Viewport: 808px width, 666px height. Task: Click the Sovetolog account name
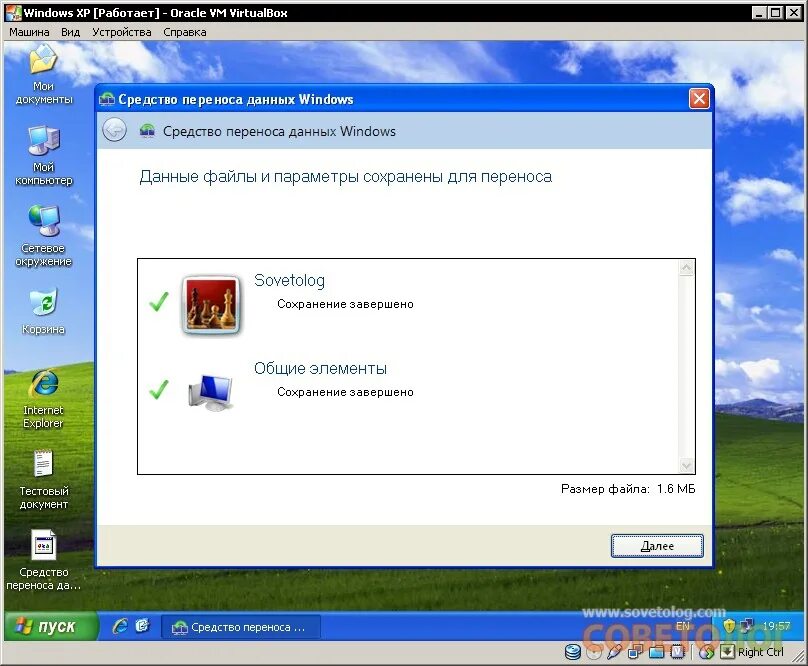(x=290, y=280)
